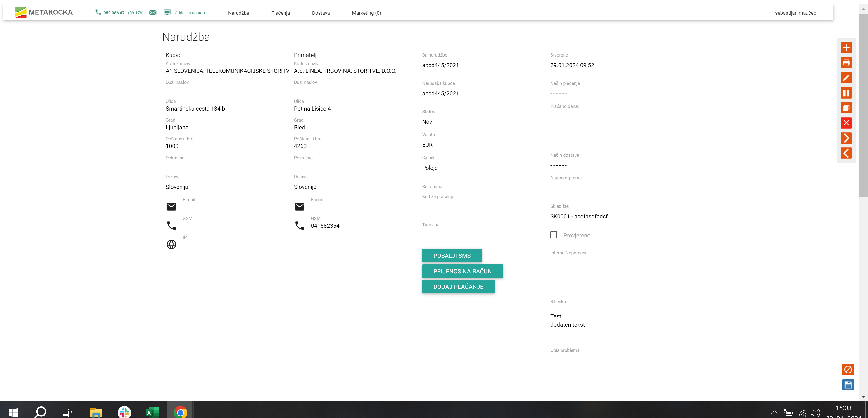Click the Primatelj GSM phone icon
Screen dimensions: 868x418
[299, 225]
